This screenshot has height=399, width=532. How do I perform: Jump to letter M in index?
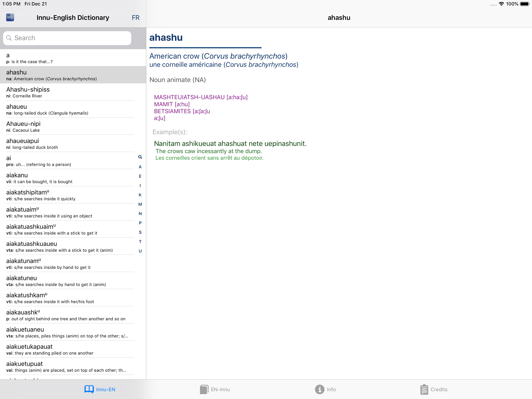(140, 204)
